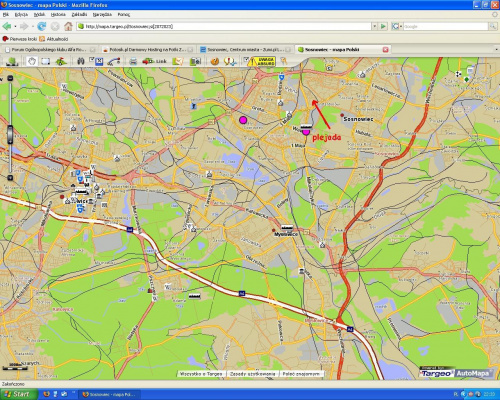Go to the Firefox home page
The image size is (500, 400).
click(68, 26)
